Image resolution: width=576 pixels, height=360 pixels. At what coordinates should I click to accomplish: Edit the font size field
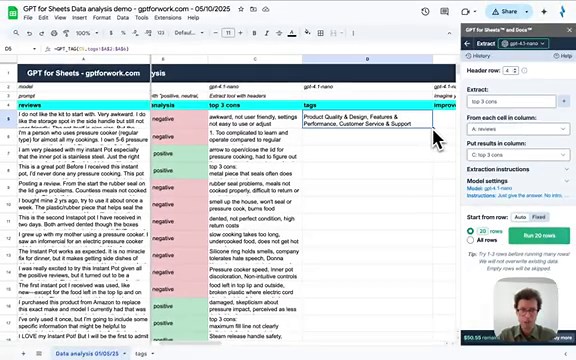tap(228, 33)
